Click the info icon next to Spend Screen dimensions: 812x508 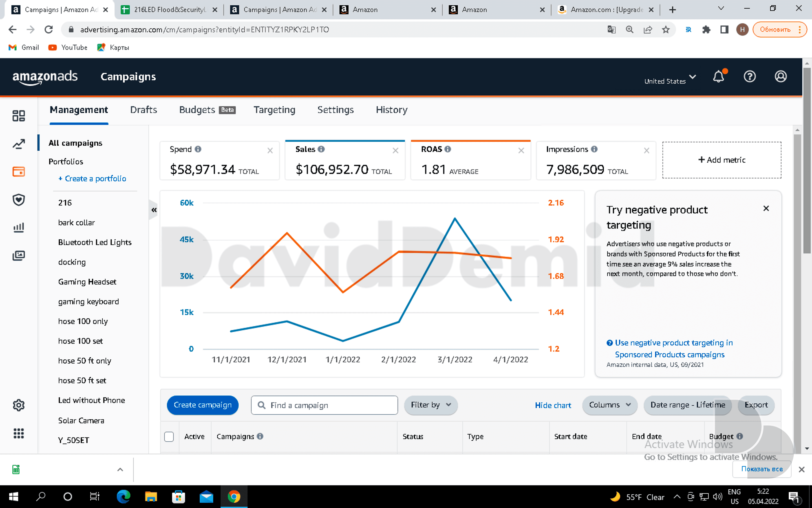(198, 149)
